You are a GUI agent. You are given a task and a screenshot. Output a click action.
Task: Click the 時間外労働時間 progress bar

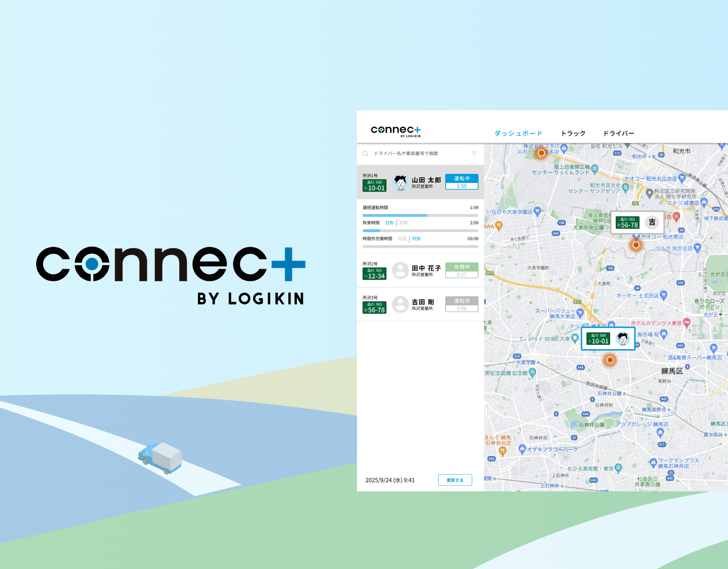tap(420, 247)
